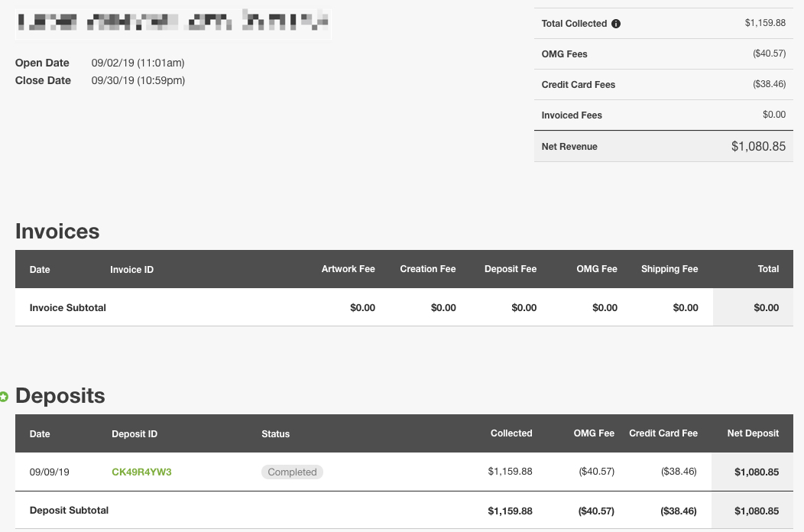Click the OMG Fees label in summary
804x532 pixels.
pos(564,54)
